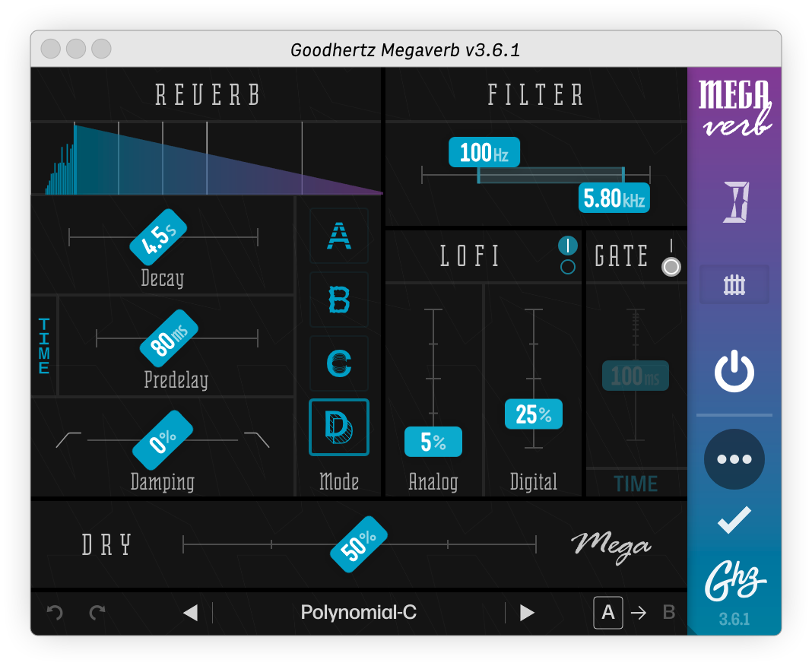Click the Decay label
The width and height of the screenshot is (812, 666).
tap(163, 278)
